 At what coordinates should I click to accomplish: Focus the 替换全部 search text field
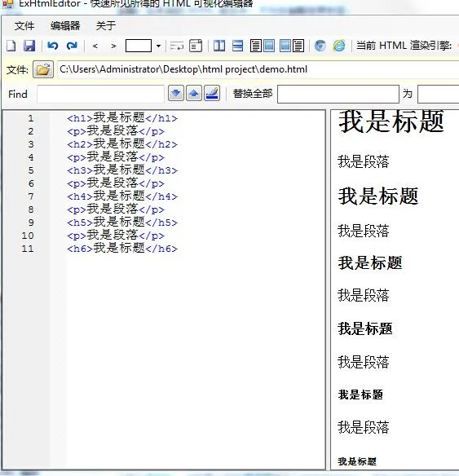tap(338, 94)
